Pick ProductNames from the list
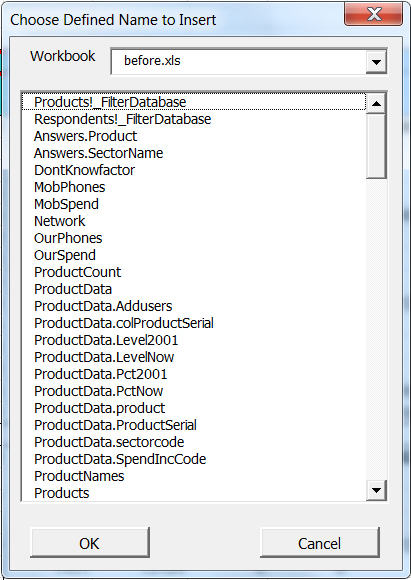Screen dimensions: 411x580 [194, 476]
